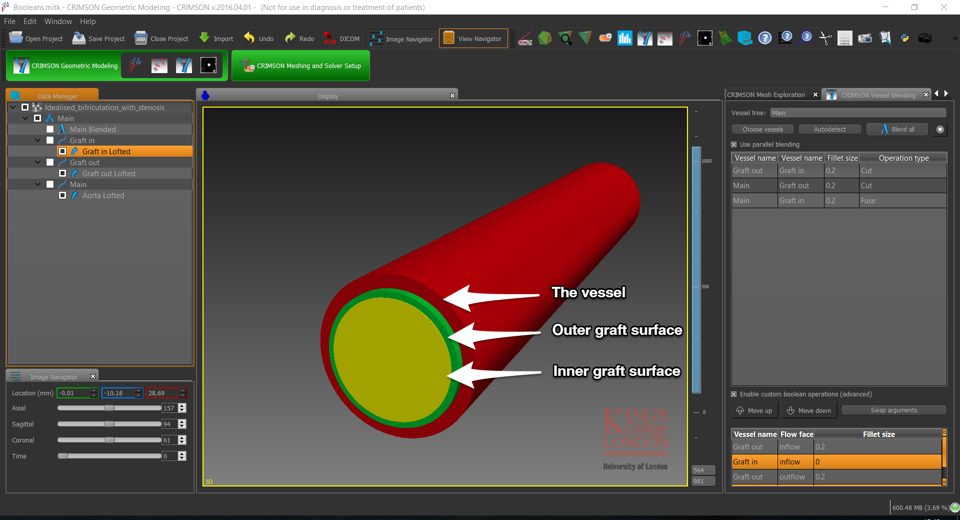Collapse the Graft in tree node
This screenshot has width=960, height=520.
38,141
